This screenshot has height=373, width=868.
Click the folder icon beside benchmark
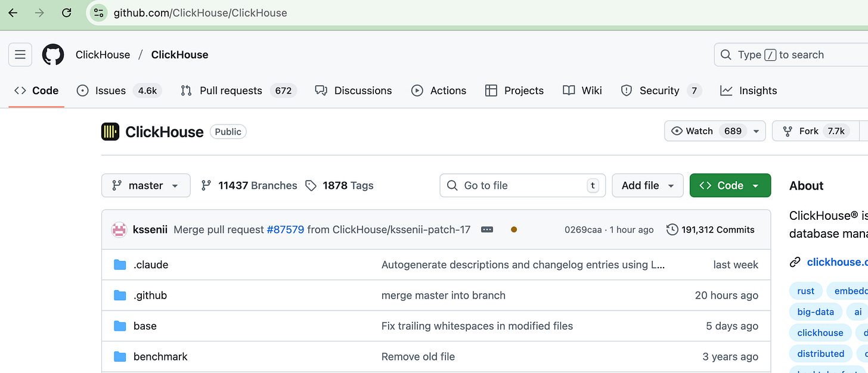(x=120, y=357)
